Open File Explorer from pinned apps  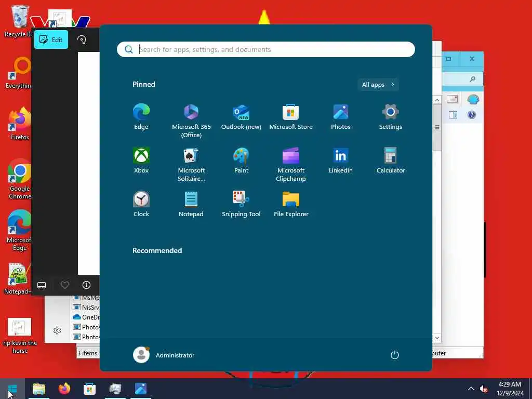(x=291, y=204)
